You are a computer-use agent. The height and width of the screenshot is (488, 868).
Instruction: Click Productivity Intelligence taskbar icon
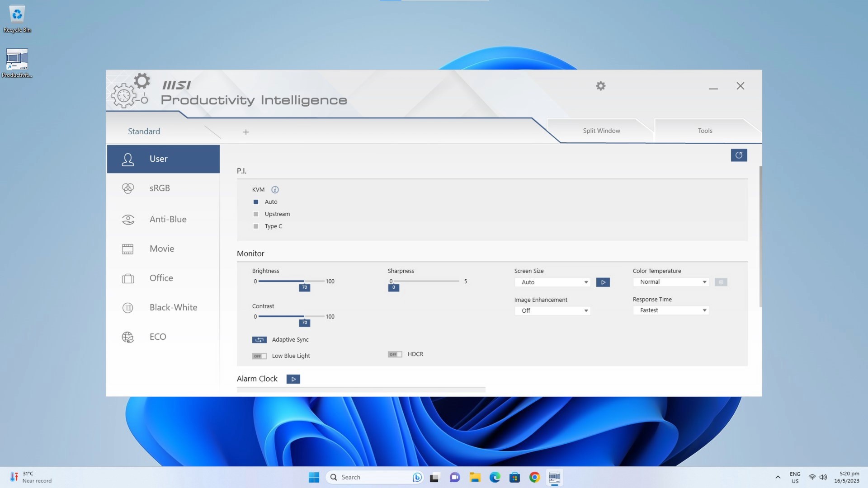tap(554, 477)
